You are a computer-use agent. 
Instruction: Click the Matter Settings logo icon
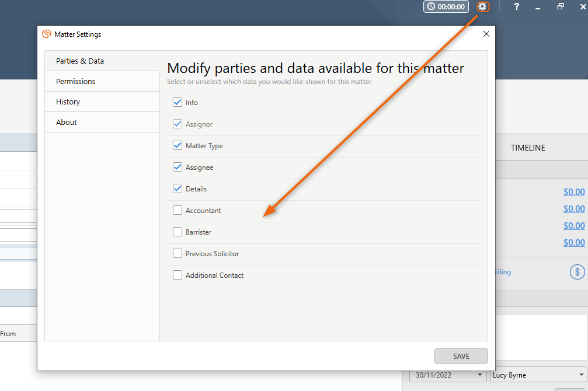click(47, 34)
